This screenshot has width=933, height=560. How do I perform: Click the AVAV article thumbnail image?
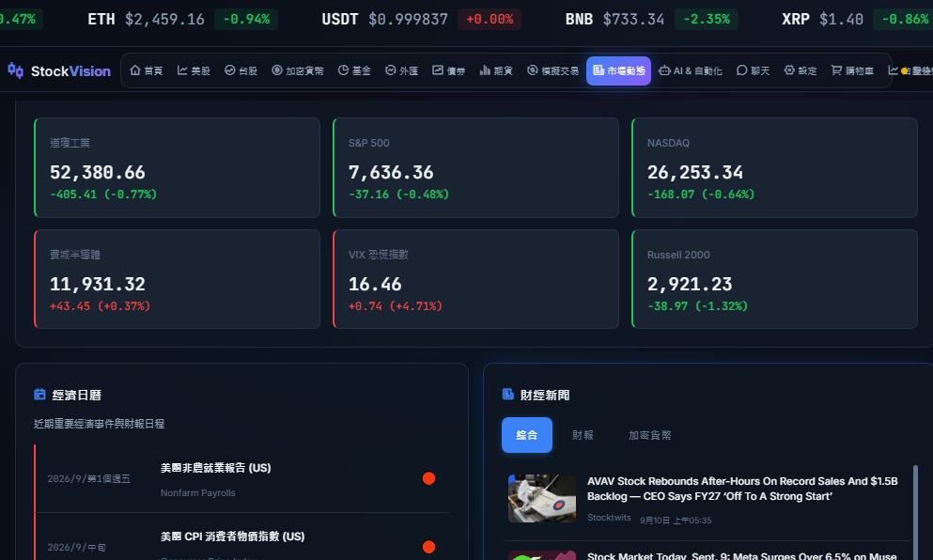pyautogui.click(x=542, y=498)
